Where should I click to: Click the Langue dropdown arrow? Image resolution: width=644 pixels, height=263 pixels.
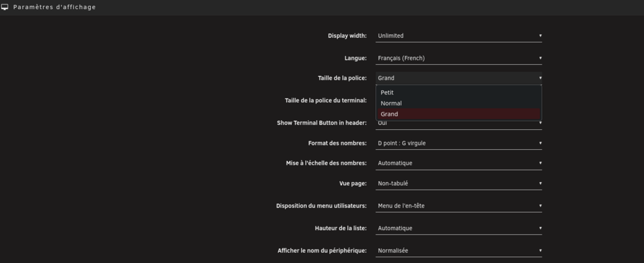pos(540,59)
